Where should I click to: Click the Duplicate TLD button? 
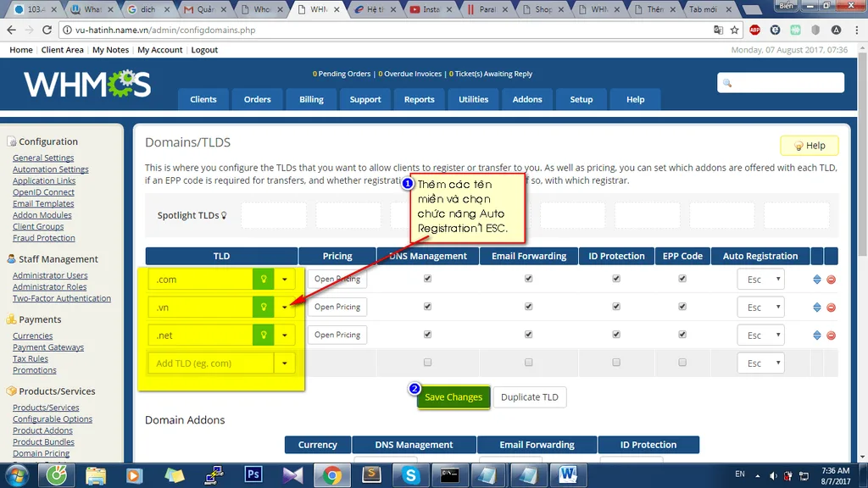529,397
